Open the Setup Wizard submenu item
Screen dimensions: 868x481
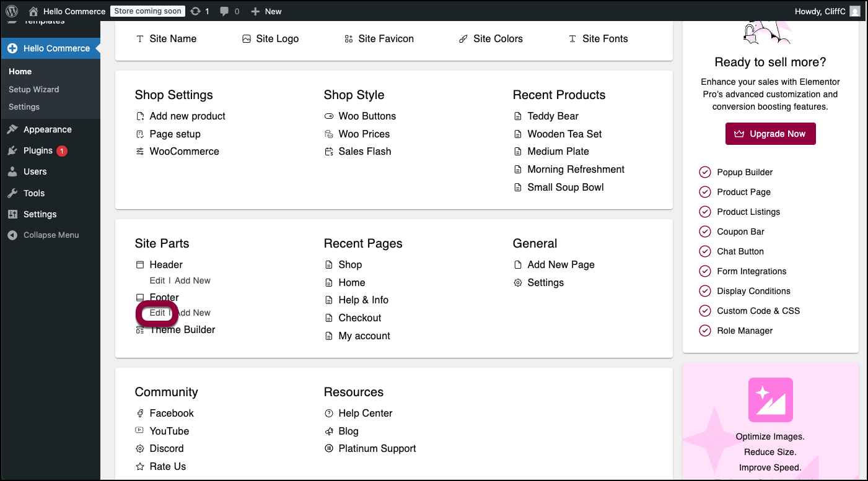(x=34, y=89)
